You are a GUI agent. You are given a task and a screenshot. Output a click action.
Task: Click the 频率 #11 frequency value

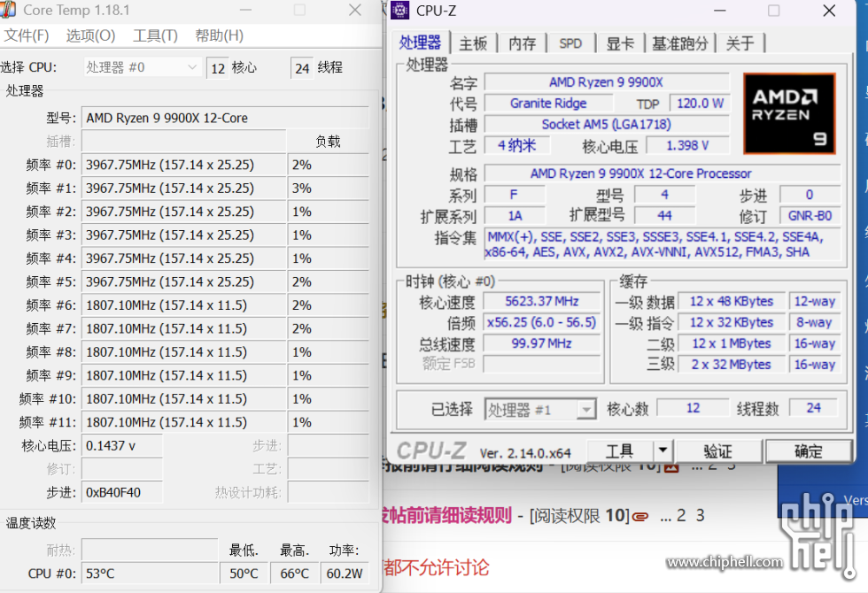(x=184, y=423)
